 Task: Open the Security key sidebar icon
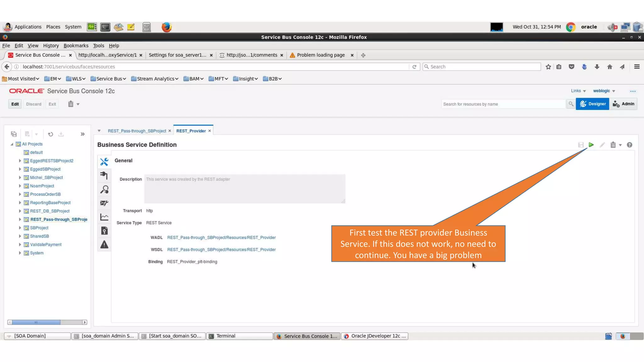click(x=104, y=231)
